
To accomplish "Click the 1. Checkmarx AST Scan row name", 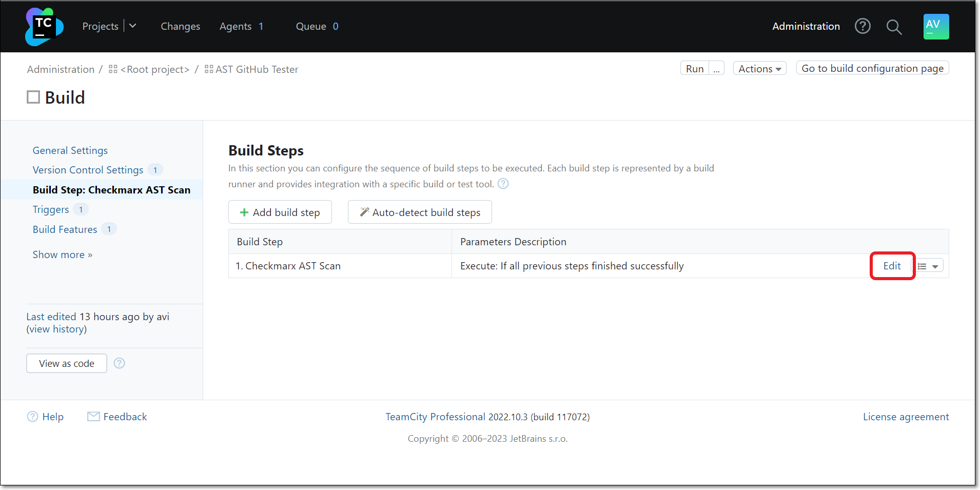I will pyautogui.click(x=288, y=266).
